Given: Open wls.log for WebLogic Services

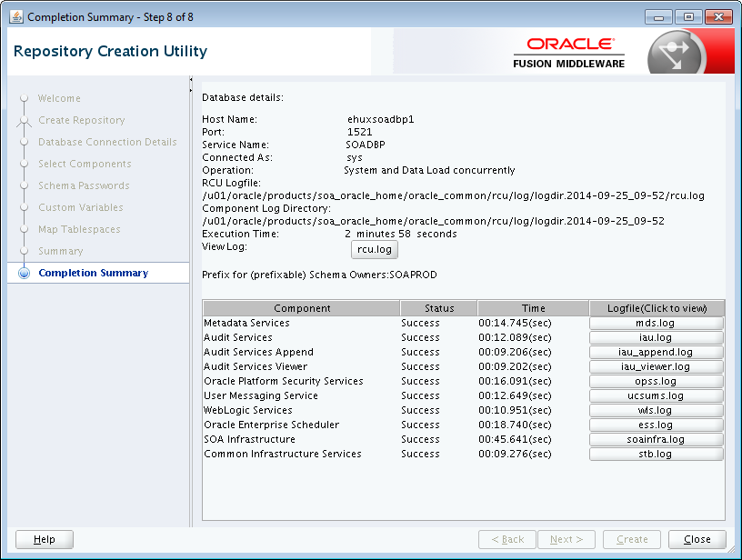Looking at the screenshot, I should click(x=657, y=410).
